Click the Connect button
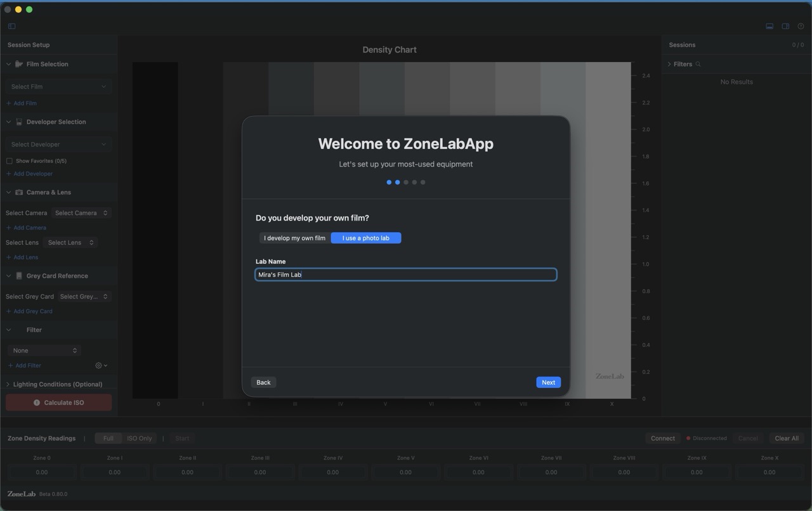 coord(663,438)
